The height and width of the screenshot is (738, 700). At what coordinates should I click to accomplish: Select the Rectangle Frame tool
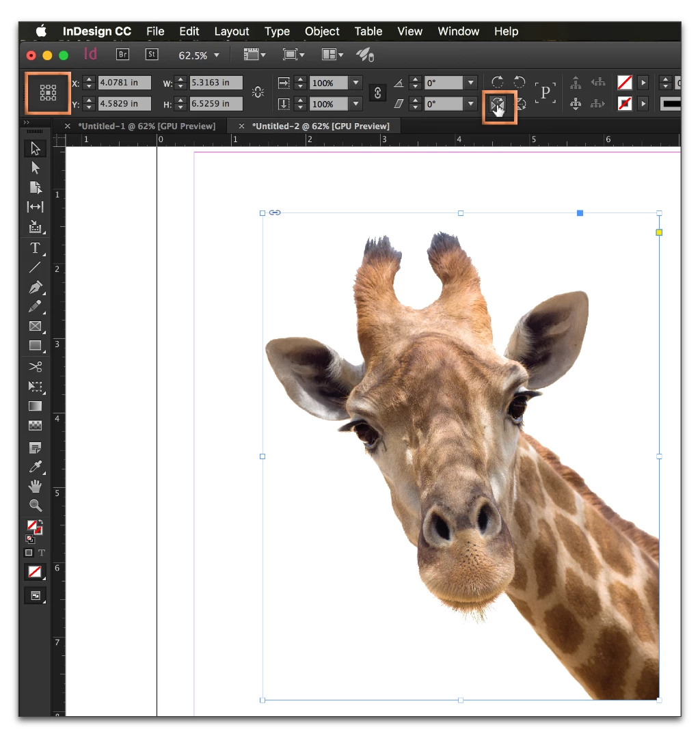point(36,326)
